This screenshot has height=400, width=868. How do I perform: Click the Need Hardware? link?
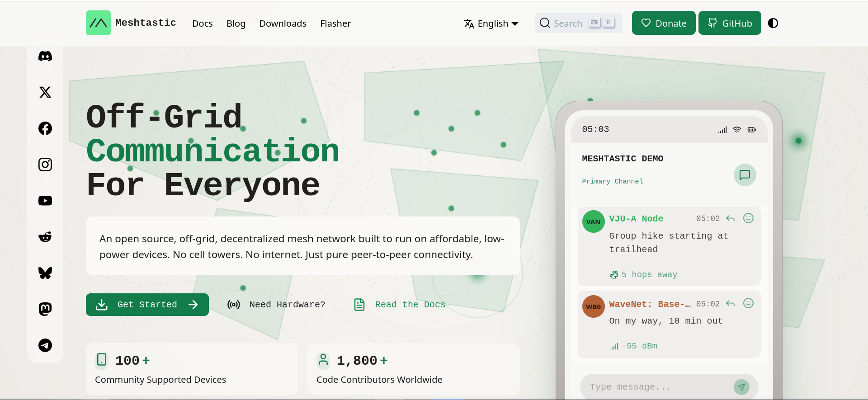[276, 305]
